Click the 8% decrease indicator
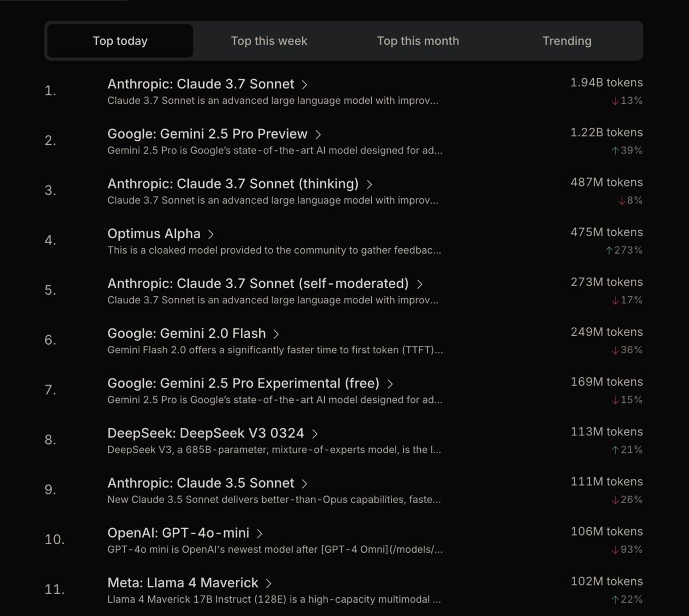Screen dimensions: 689x616 click(x=630, y=200)
